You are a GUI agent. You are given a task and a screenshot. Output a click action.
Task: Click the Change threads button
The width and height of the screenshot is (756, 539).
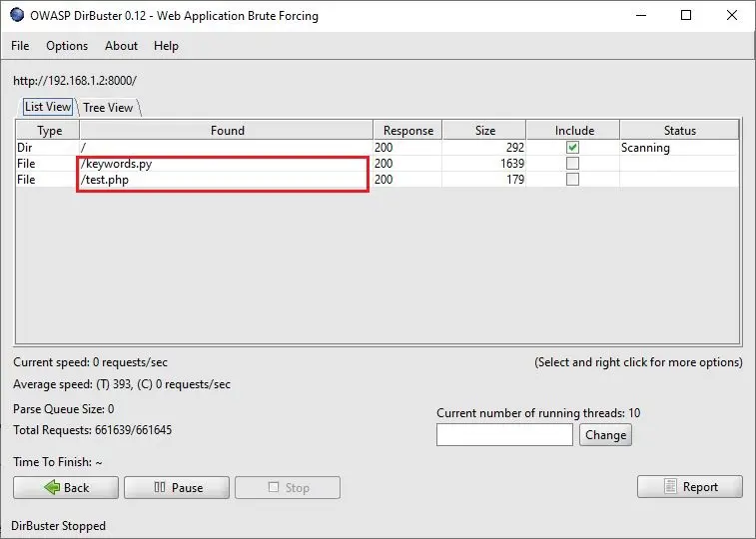(605, 435)
